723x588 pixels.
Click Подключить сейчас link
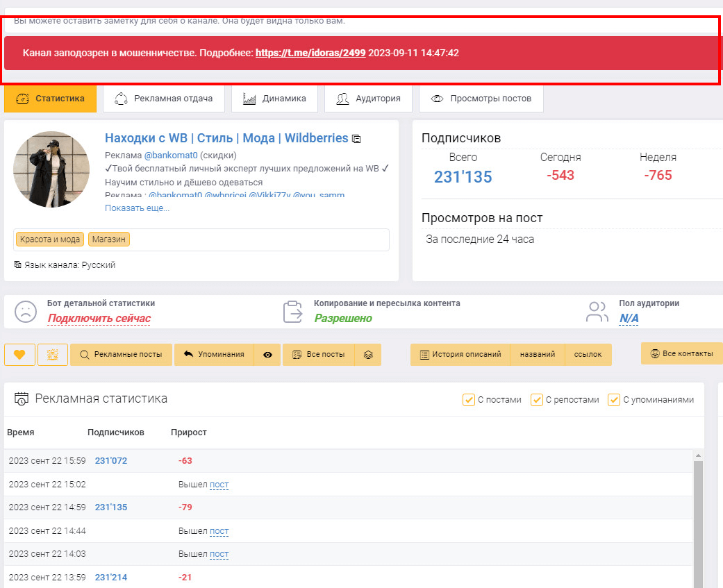pos(99,318)
